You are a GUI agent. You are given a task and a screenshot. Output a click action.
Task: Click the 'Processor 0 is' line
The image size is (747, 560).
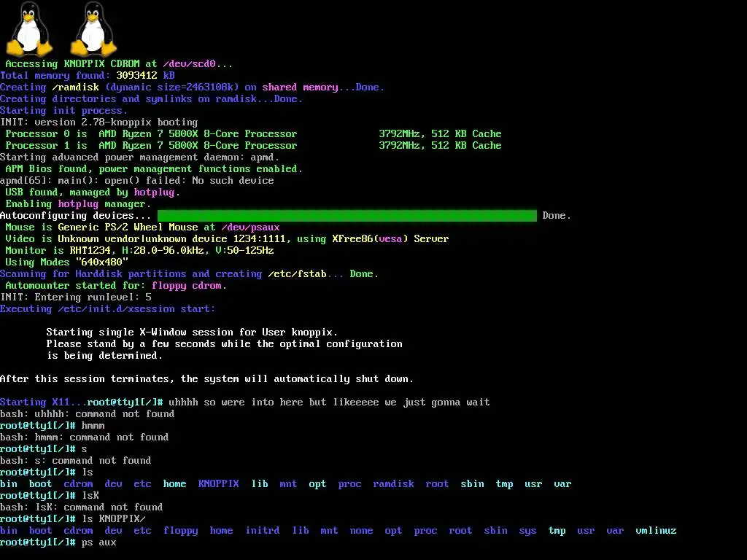point(253,134)
